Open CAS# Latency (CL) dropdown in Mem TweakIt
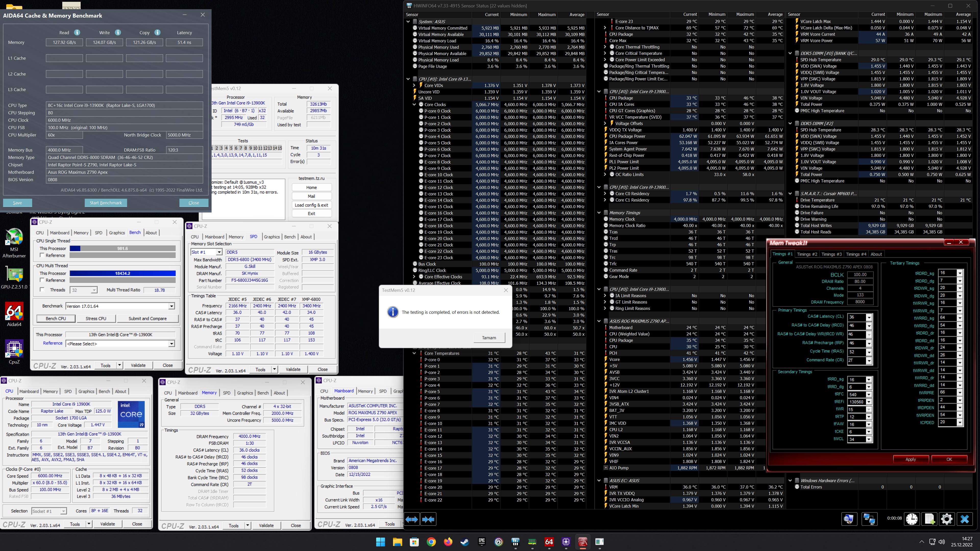This screenshot has height=551, width=980. 869,317
